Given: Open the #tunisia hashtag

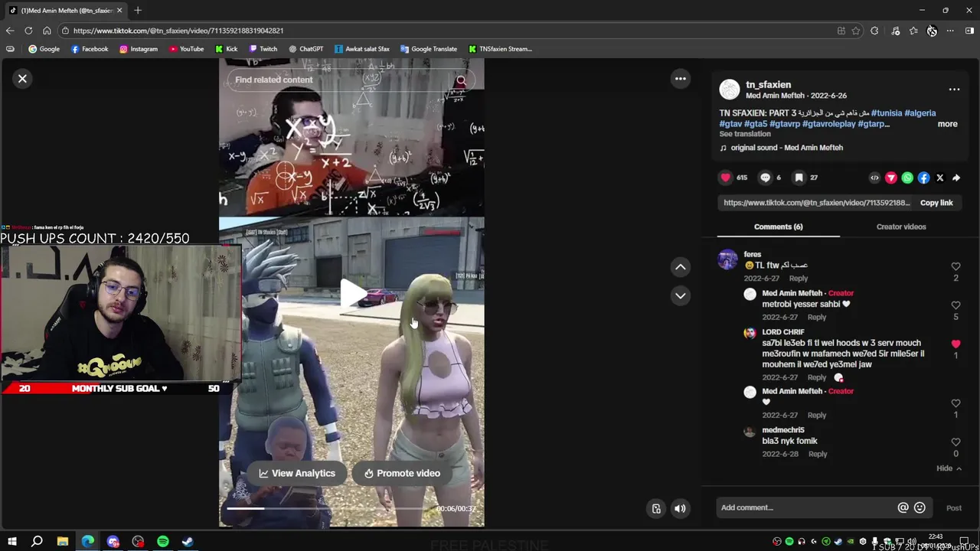Looking at the screenshot, I should [886, 113].
